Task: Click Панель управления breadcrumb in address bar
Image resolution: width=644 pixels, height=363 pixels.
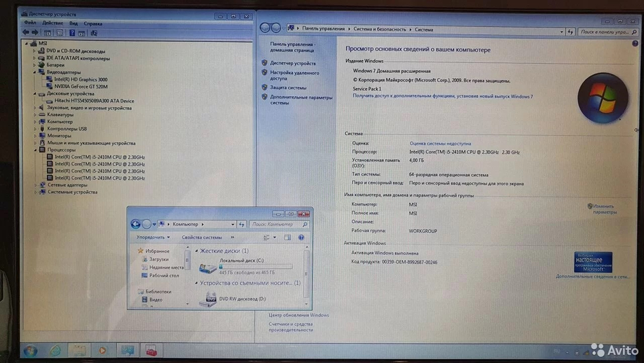Action: pyautogui.click(x=323, y=28)
